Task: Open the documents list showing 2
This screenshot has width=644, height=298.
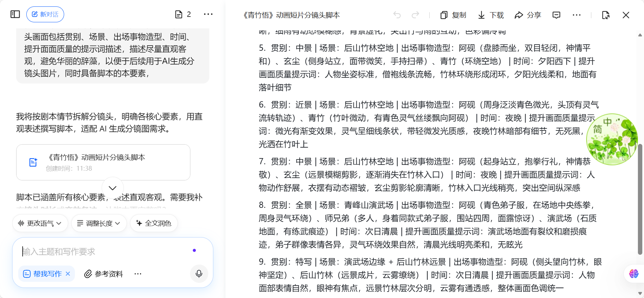Action: click(183, 14)
